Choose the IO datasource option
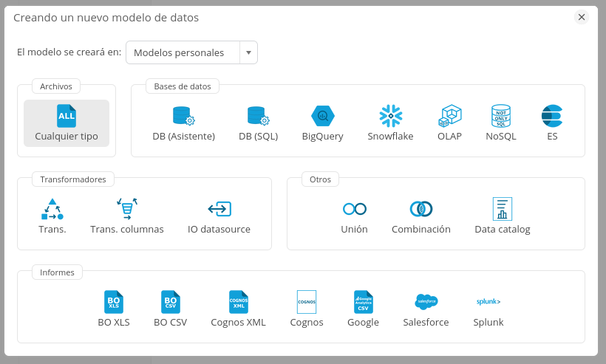The width and height of the screenshot is (606, 364). tap(219, 210)
